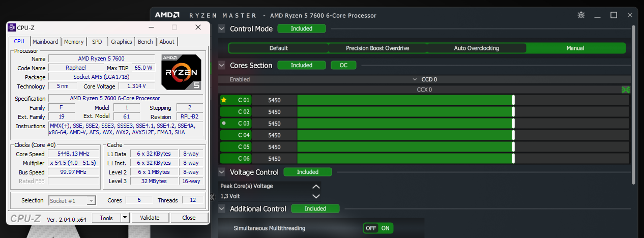
Task: Collapse the Control Mode section
Action: [222, 28]
